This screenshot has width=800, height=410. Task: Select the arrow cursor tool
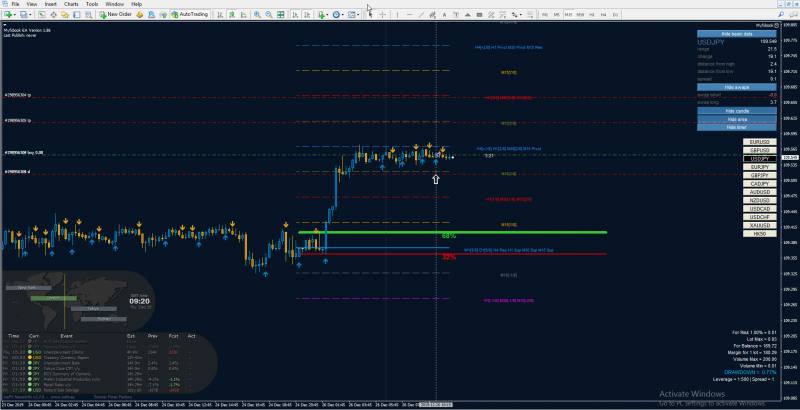point(370,15)
